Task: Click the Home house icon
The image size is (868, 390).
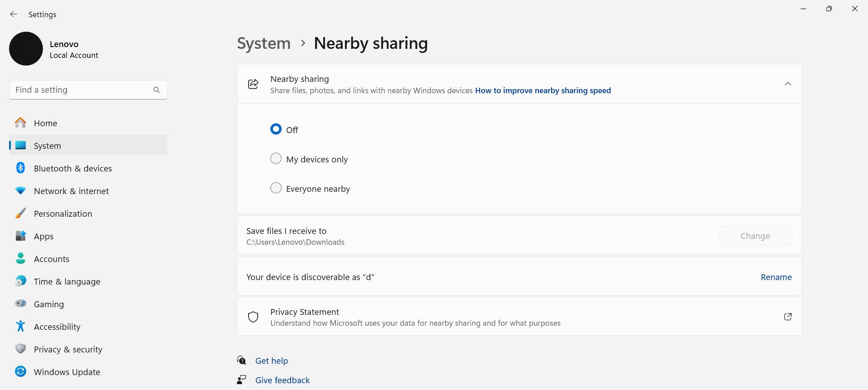Action: tap(20, 123)
